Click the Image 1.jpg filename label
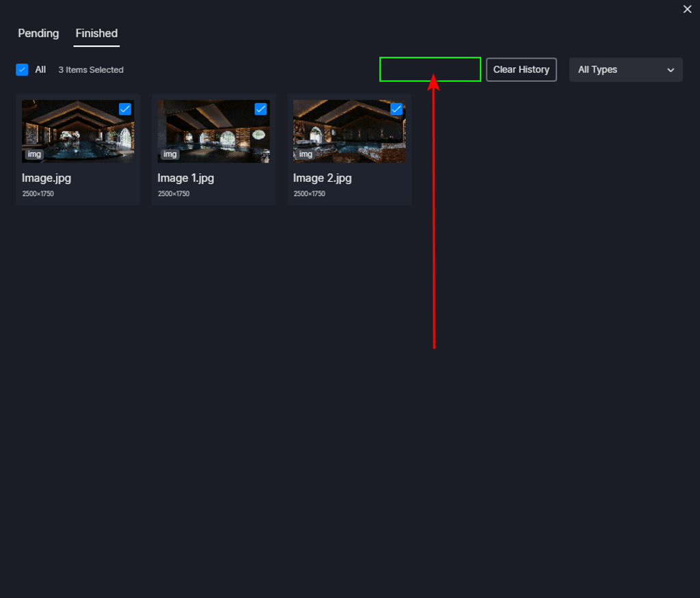Screen dimensions: 700x598 tap(185, 178)
